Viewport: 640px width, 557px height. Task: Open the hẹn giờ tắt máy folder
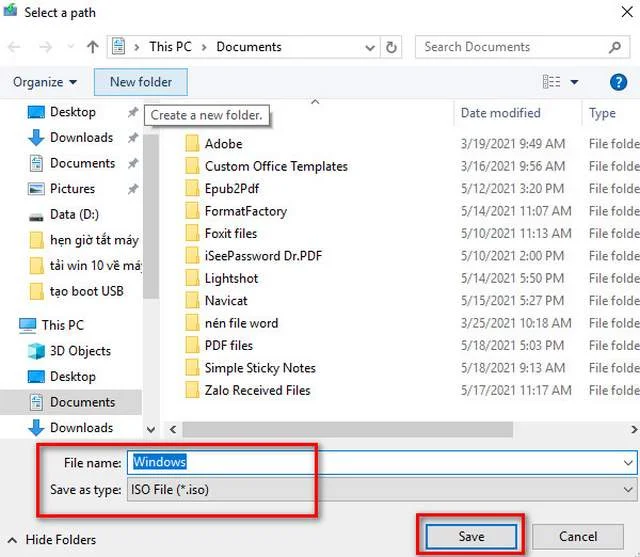tap(85, 240)
